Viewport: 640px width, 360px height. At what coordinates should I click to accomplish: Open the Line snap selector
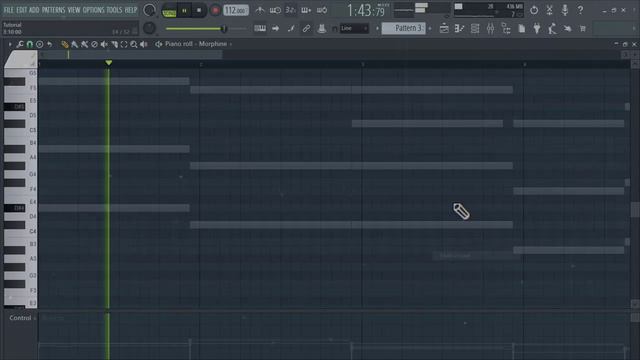[354, 28]
